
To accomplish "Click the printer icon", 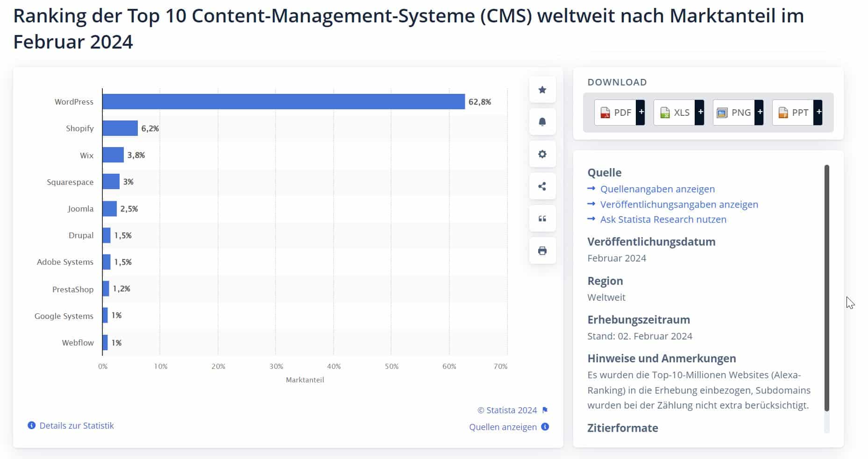I will pyautogui.click(x=542, y=251).
